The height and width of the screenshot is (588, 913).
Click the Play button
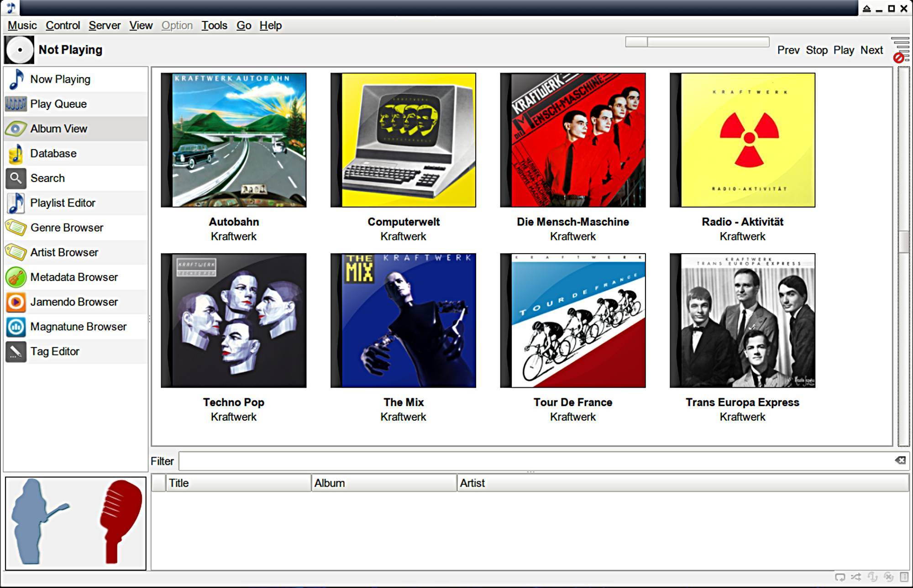point(844,50)
